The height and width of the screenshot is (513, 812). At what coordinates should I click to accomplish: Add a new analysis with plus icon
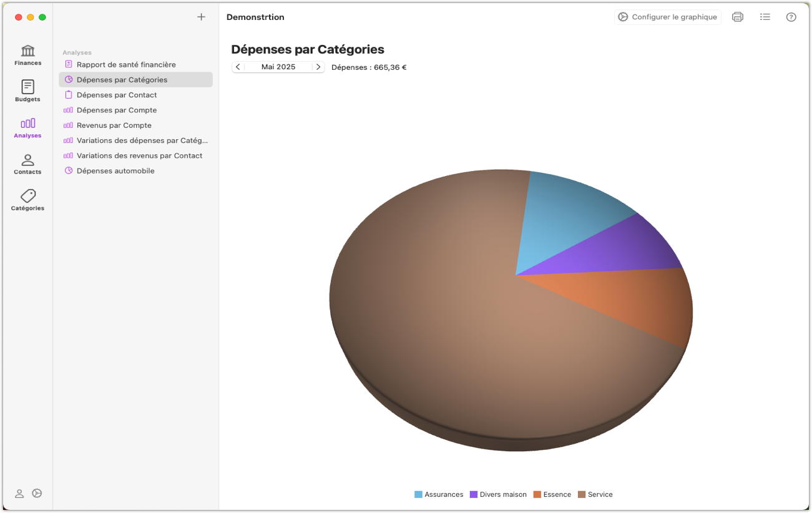(x=201, y=17)
